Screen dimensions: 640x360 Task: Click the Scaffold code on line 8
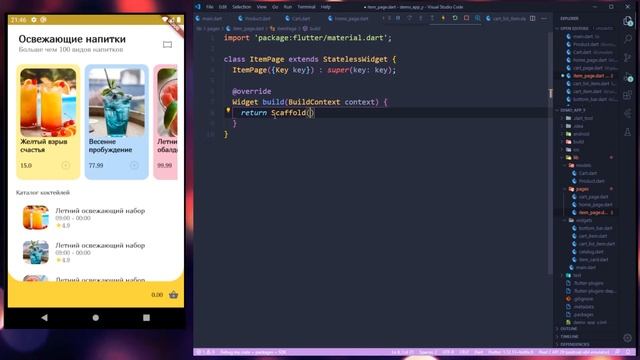(x=289, y=113)
